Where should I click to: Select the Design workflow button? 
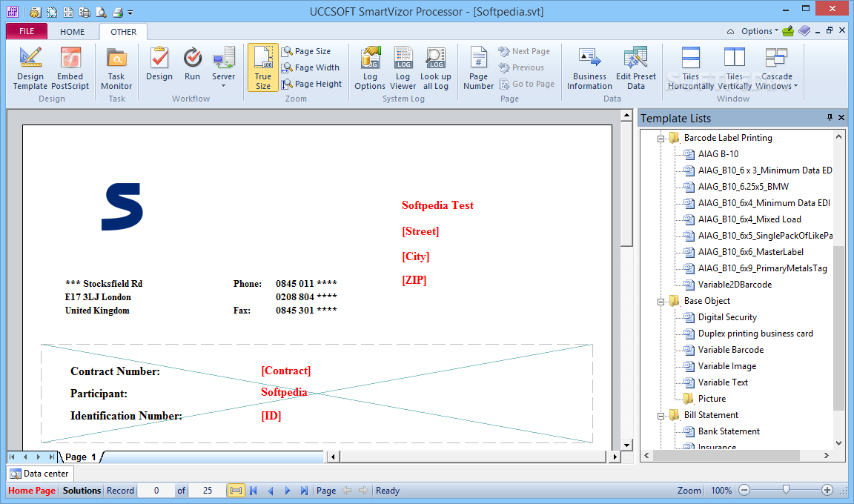click(159, 64)
